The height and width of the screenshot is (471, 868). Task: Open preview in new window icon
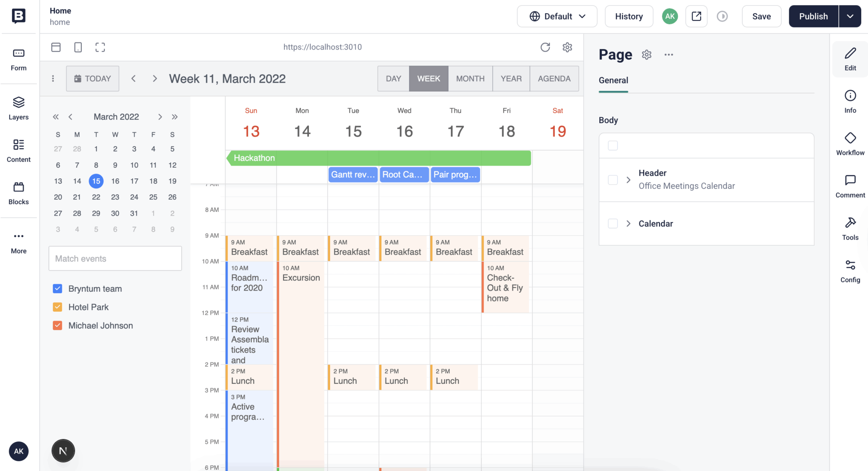696,16
